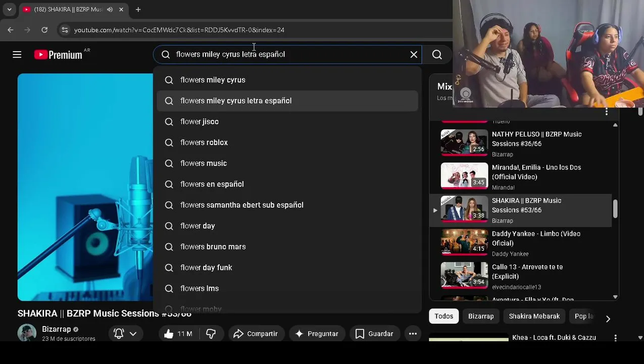Click the notification bell on Bizarrap

(119, 334)
